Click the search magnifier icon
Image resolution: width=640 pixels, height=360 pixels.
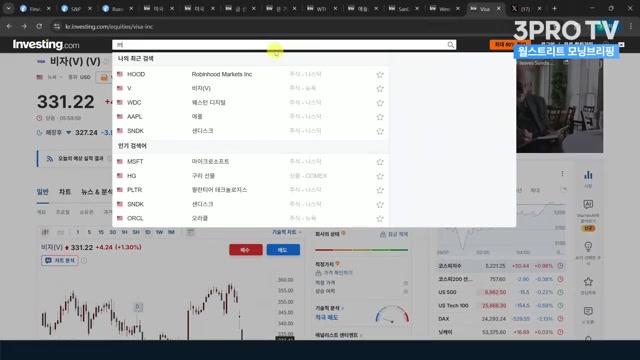450,45
